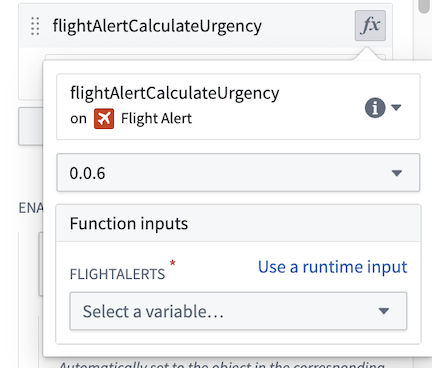Click the arrow on the version selector
The image size is (432, 368).
point(397,173)
